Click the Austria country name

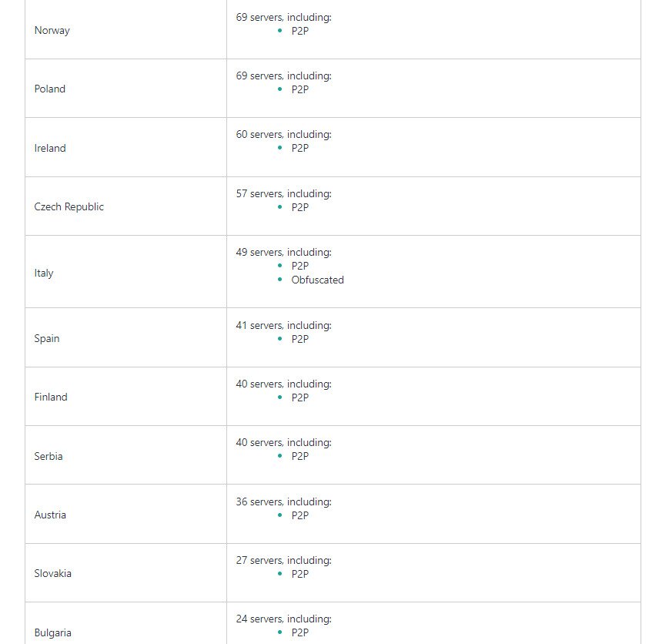(x=50, y=515)
